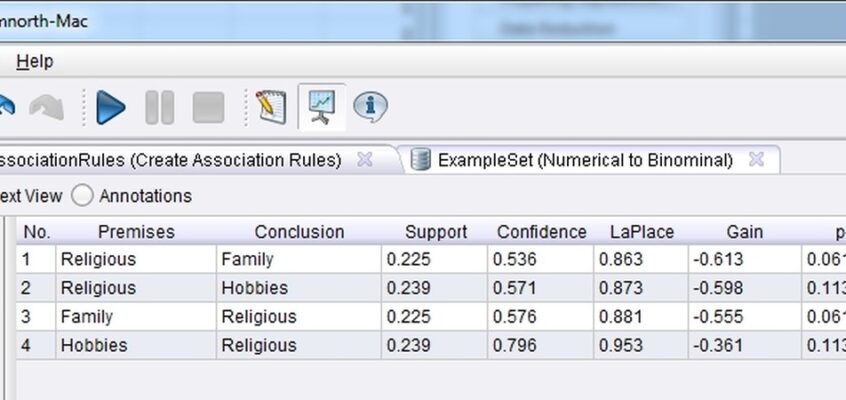
Task: Click gain value -0.361
Action: 745,345
